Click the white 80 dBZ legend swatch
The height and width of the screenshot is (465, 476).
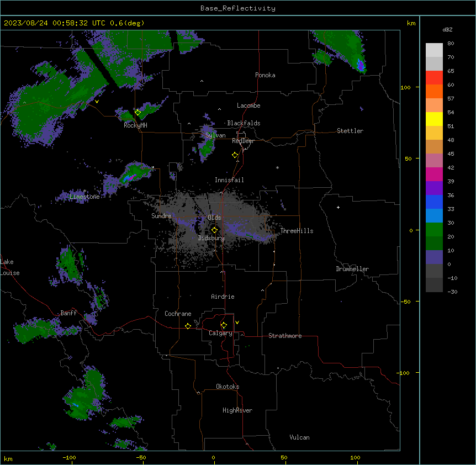click(x=434, y=50)
